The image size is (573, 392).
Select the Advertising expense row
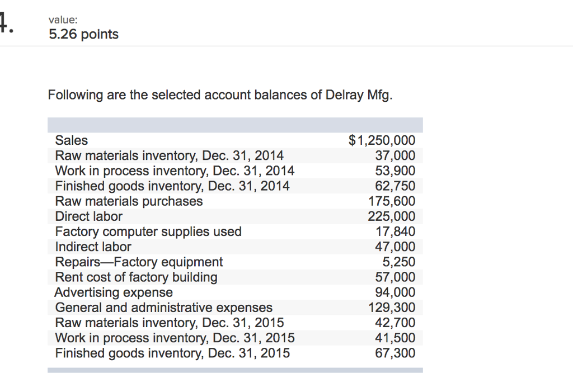coord(114,292)
